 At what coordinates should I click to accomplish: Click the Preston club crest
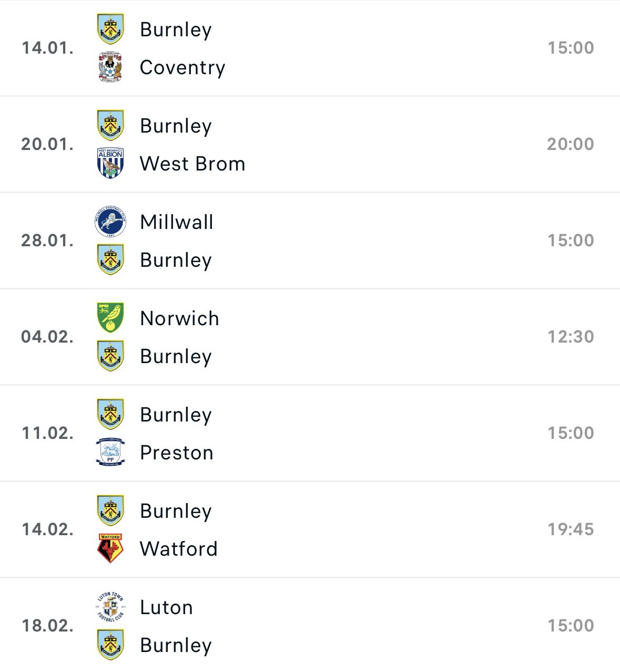click(x=110, y=452)
